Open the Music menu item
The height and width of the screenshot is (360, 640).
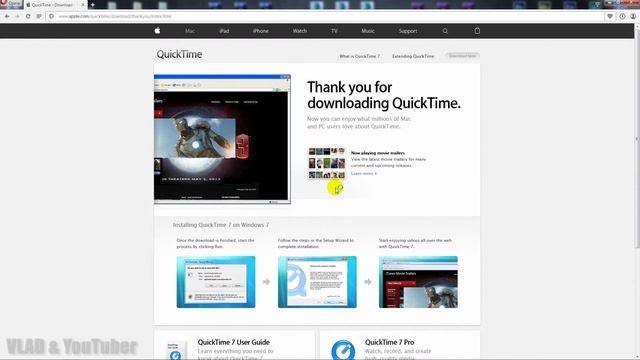click(368, 31)
